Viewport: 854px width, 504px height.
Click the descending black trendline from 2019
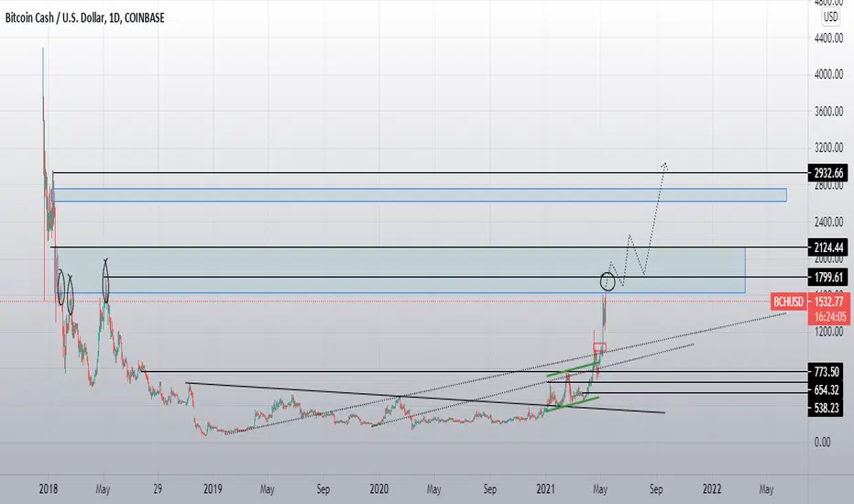pos(425,399)
